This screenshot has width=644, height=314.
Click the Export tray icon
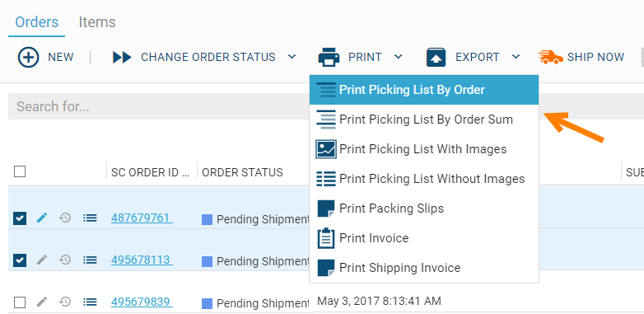[x=436, y=57]
